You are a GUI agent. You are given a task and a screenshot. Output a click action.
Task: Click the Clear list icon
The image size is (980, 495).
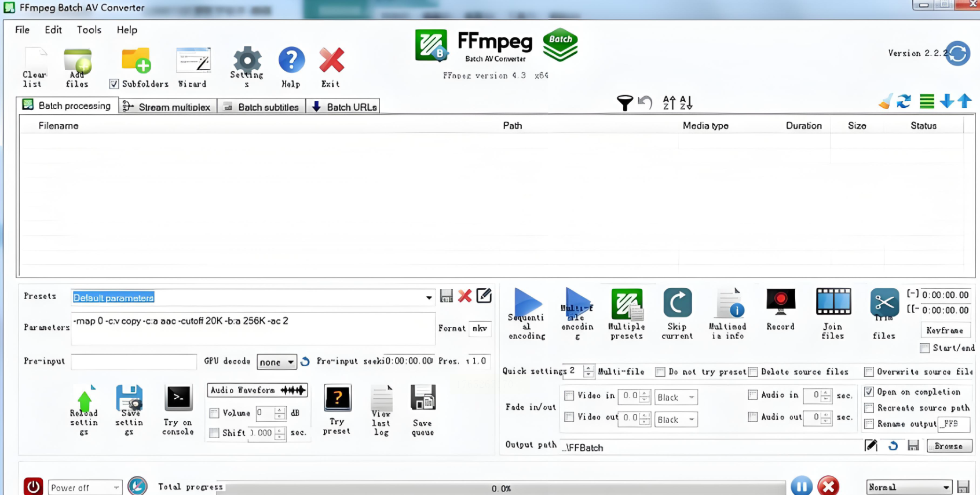click(x=35, y=60)
